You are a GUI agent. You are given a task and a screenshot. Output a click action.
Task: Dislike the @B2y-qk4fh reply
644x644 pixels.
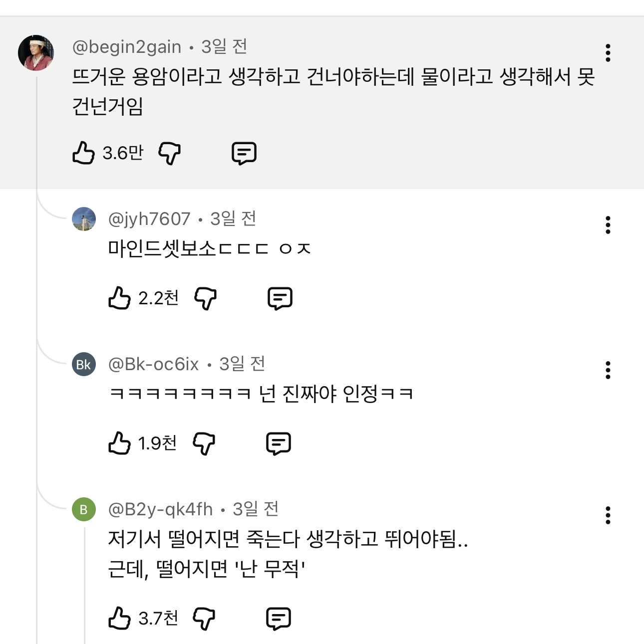click(x=204, y=619)
